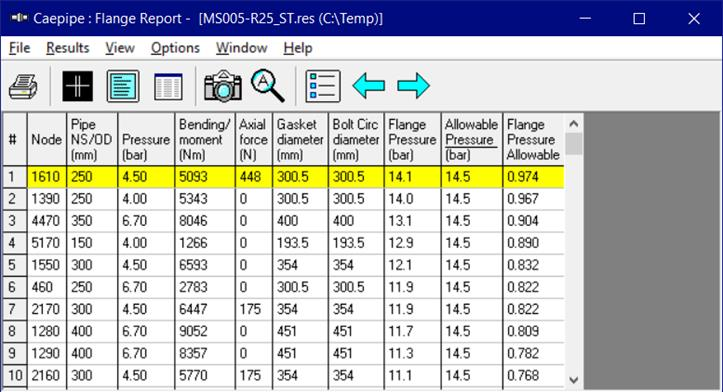Open the Help menu
The width and height of the screenshot is (723, 392).
(x=298, y=48)
